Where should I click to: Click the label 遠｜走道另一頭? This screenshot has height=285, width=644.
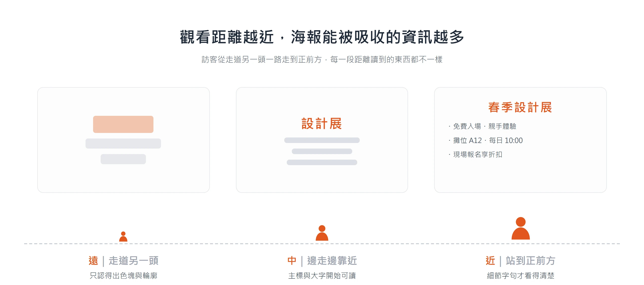[x=123, y=261]
